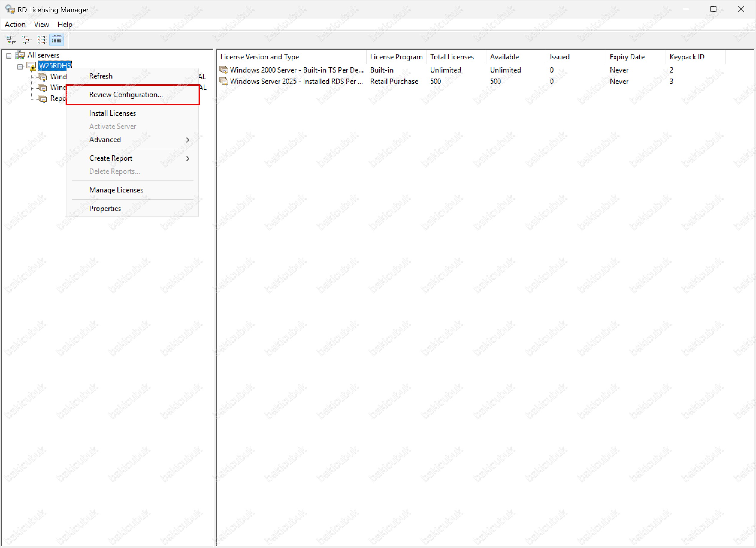
Task: Expand the Advanced submenu arrow
Action: 188,140
